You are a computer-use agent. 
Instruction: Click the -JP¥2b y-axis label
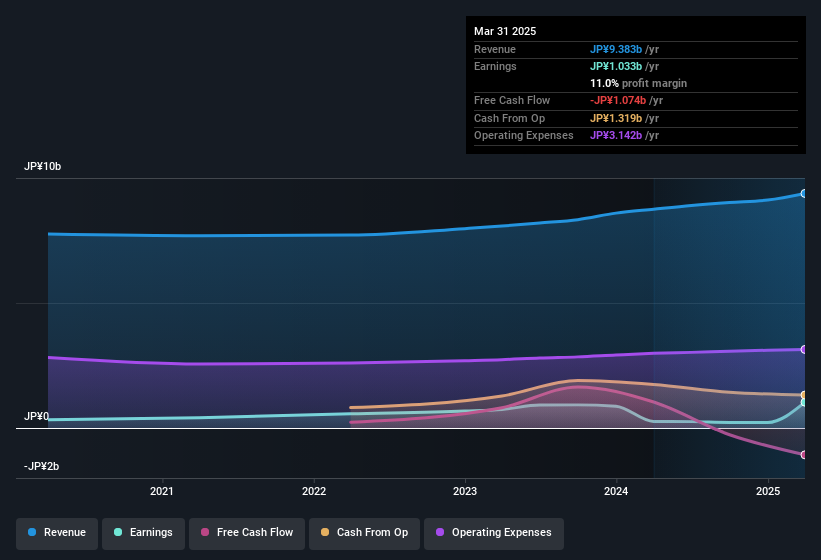[41, 466]
